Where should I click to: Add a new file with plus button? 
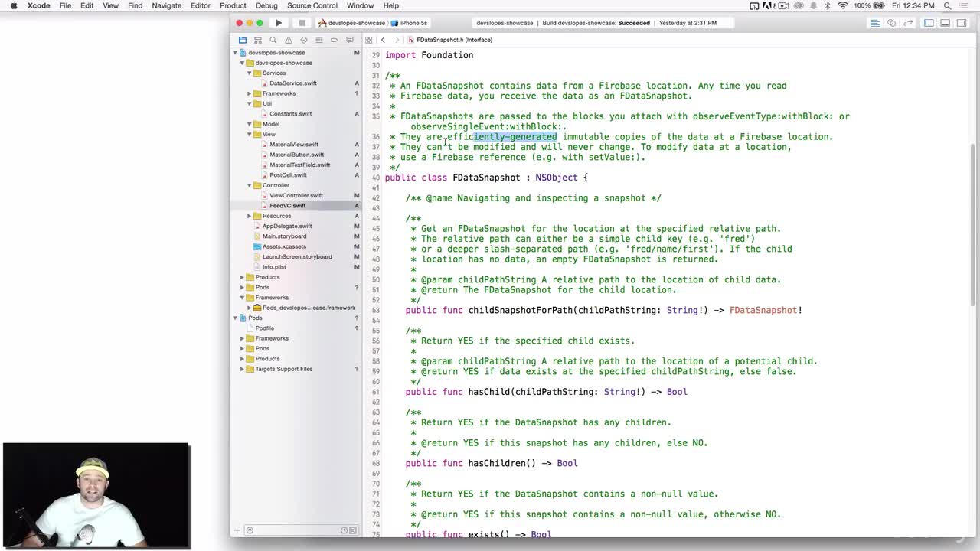[x=237, y=530]
